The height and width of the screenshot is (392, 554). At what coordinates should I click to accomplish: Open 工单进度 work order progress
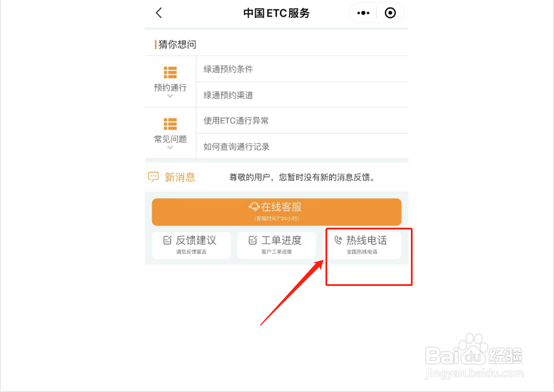[276, 245]
